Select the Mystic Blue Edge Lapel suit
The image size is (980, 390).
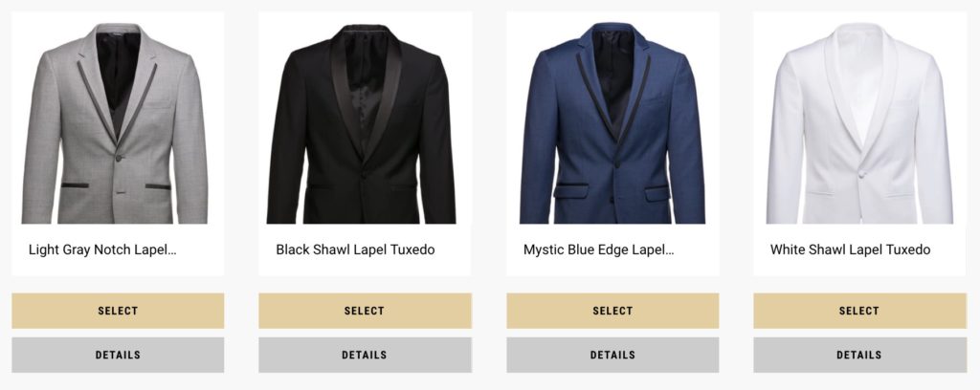pos(612,311)
